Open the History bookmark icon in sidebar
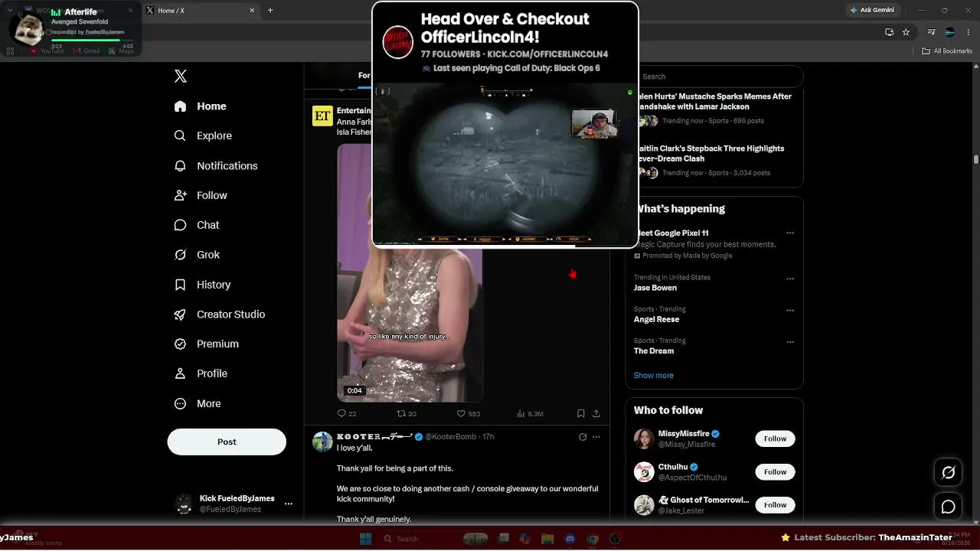980x551 pixels. pos(181,285)
